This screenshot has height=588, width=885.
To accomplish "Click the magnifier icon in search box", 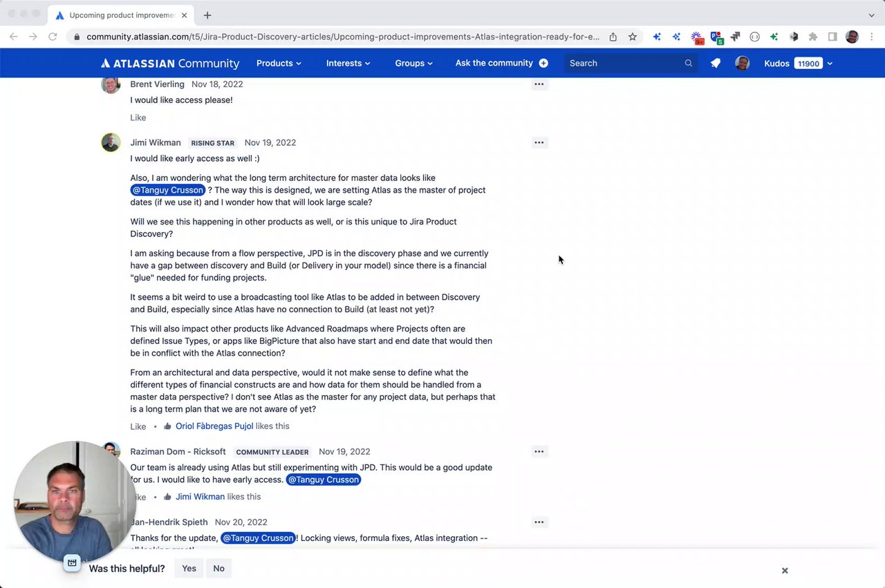I will pos(689,63).
